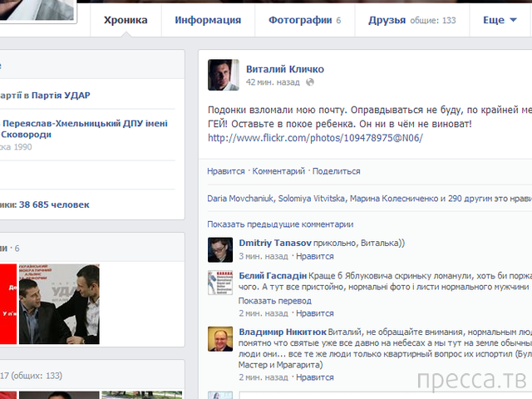Screen dimensions: 532x399
Task: Like Dmitriy Tanasov's comment
Action: (x=315, y=257)
